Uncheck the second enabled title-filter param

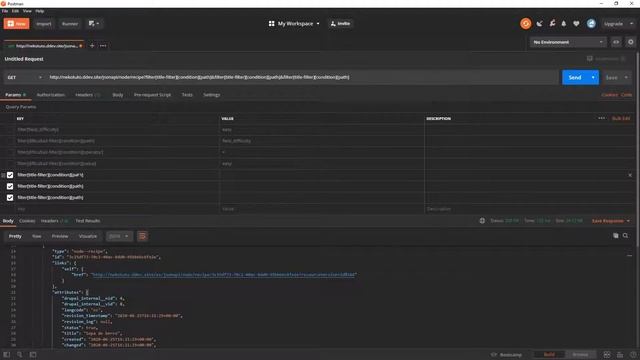pos(10,186)
